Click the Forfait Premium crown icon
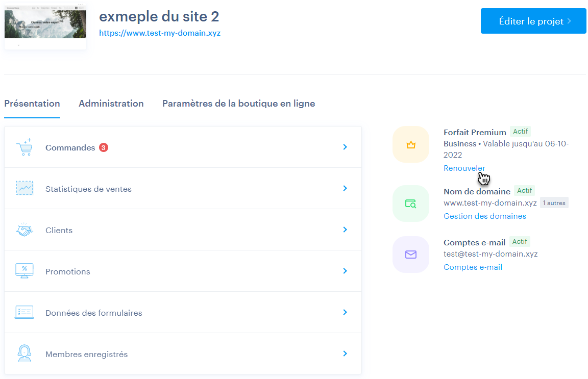 coord(411,145)
